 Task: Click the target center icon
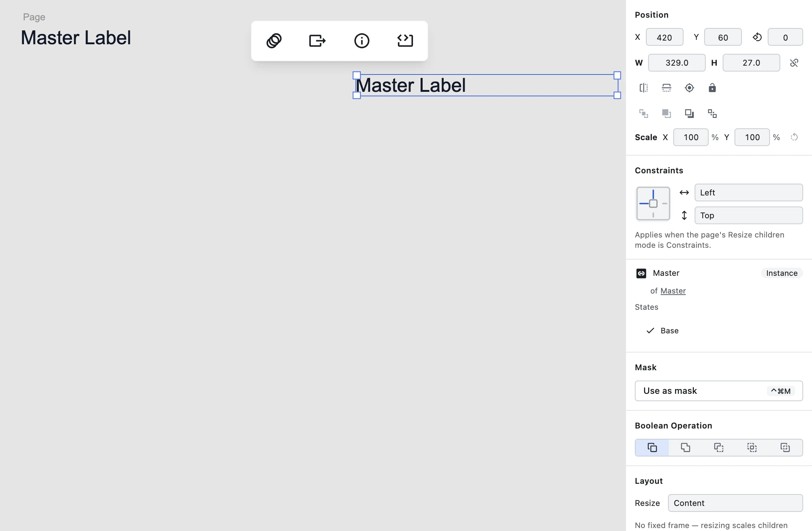click(689, 88)
